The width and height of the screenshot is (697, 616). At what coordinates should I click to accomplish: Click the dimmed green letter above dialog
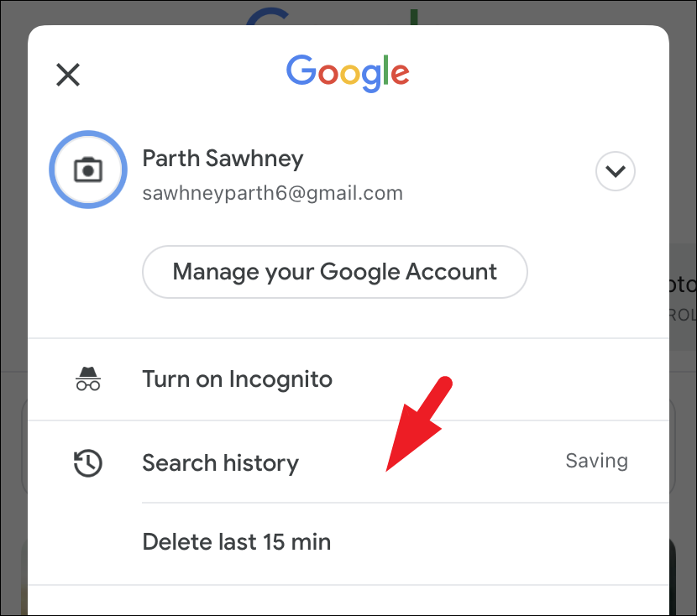point(414,17)
